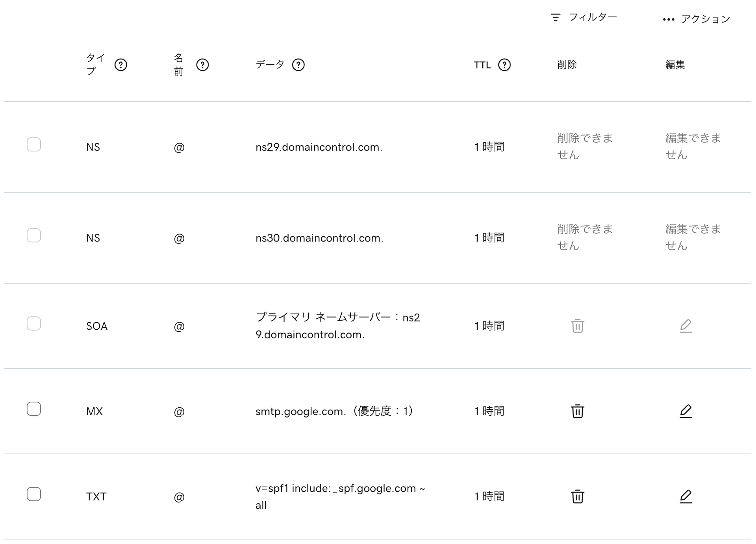Screen dimensions: 756x544
Task: Select the MX record checkbox
Action: pos(34,409)
